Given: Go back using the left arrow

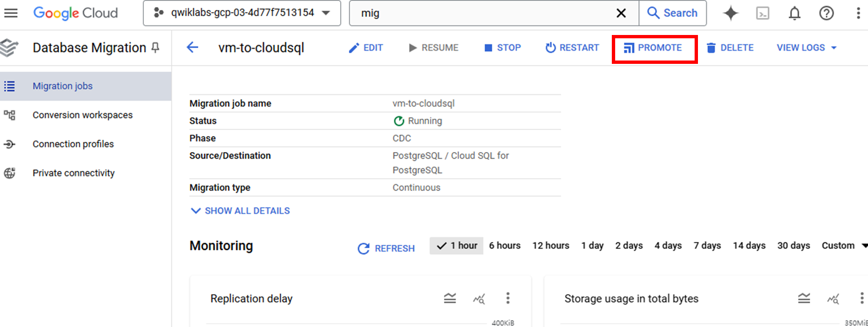Looking at the screenshot, I should click(x=192, y=48).
